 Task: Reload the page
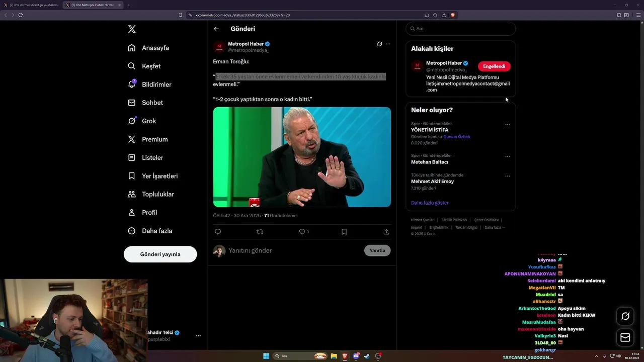click(x=21, y=15)
